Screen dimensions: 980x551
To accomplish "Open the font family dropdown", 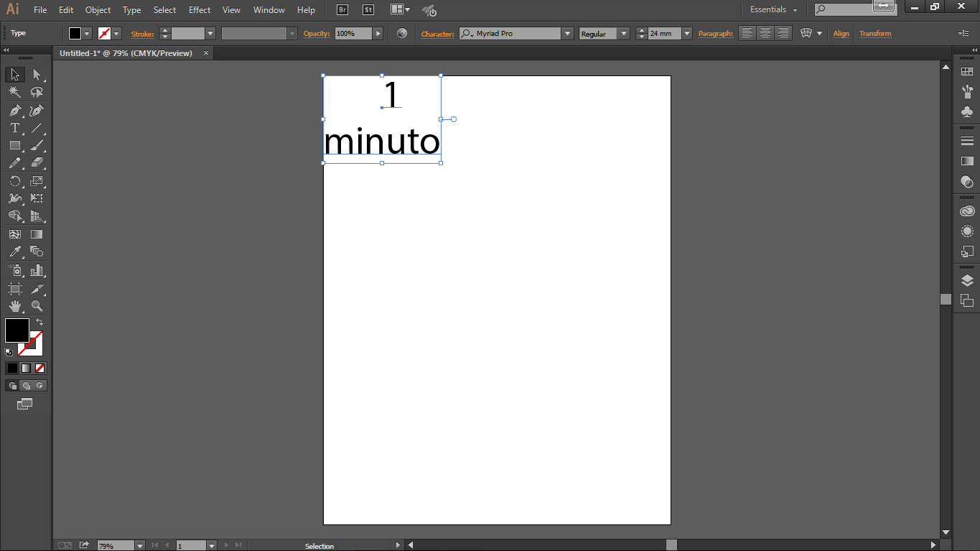I will tap(567, 34).
